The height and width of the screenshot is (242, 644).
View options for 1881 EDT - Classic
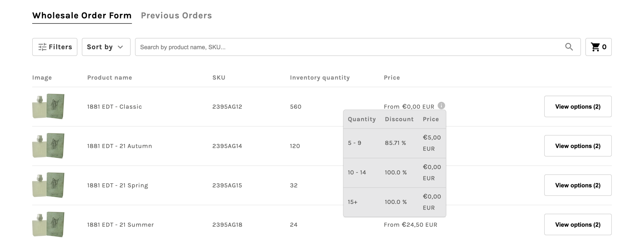pos(578,107)
